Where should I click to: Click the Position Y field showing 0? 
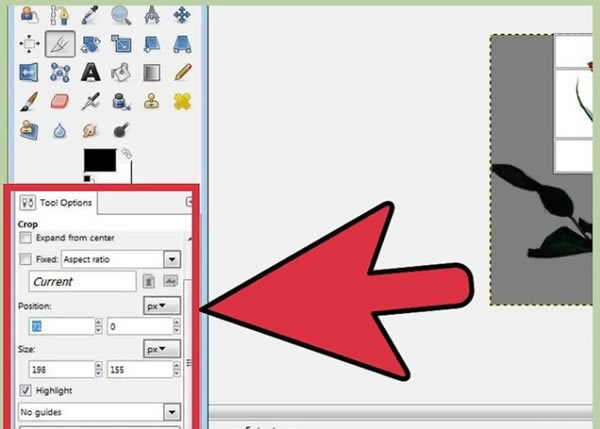pos(140,326)
